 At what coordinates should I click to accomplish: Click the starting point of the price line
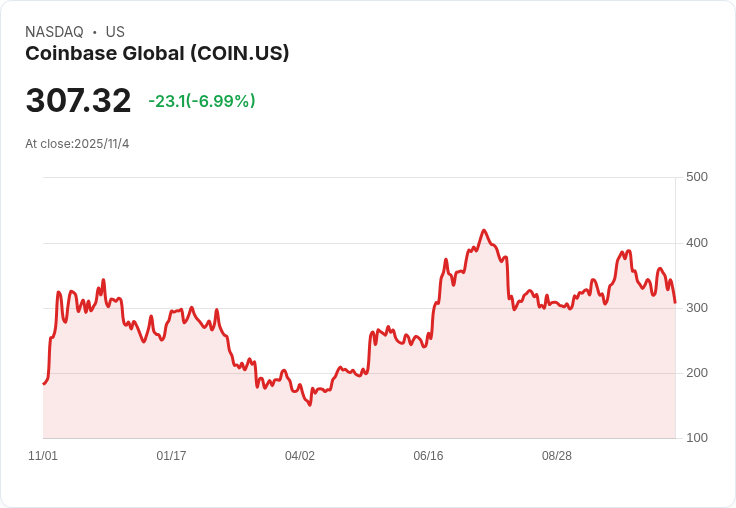coord(43,384)
